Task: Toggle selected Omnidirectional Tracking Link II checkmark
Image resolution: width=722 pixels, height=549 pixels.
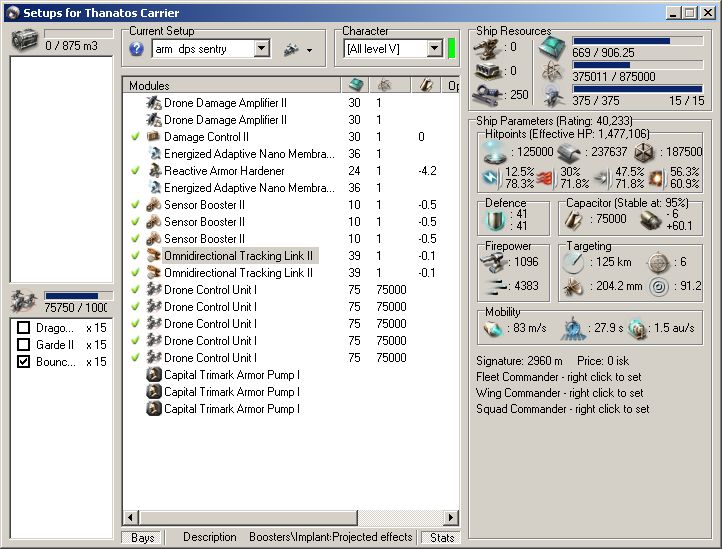Action: [x=135, y=256]
